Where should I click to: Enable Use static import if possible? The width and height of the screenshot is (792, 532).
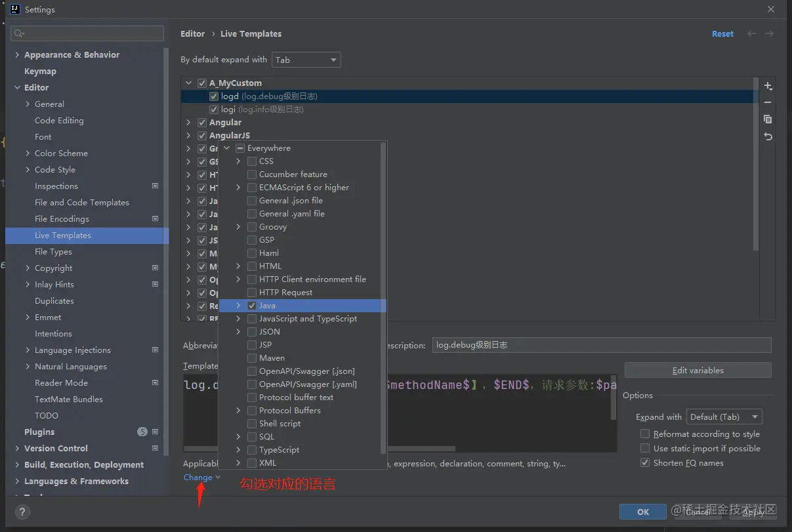click(x=645, y=449)
